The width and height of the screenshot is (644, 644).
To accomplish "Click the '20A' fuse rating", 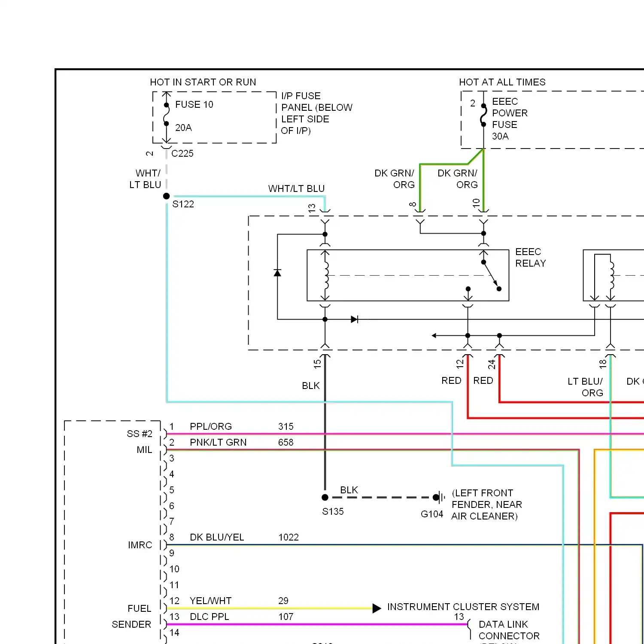I will tap(183, 128).
